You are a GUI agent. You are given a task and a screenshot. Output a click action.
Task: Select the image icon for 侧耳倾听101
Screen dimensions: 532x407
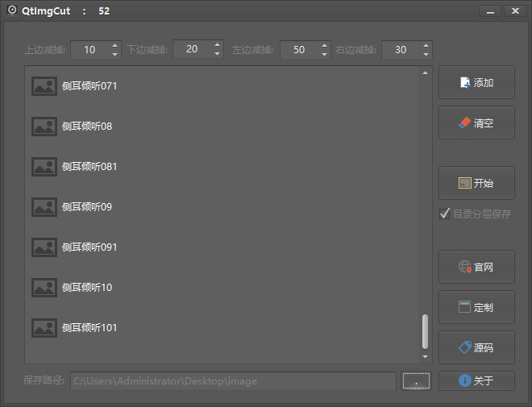click(x=44, y=328)
